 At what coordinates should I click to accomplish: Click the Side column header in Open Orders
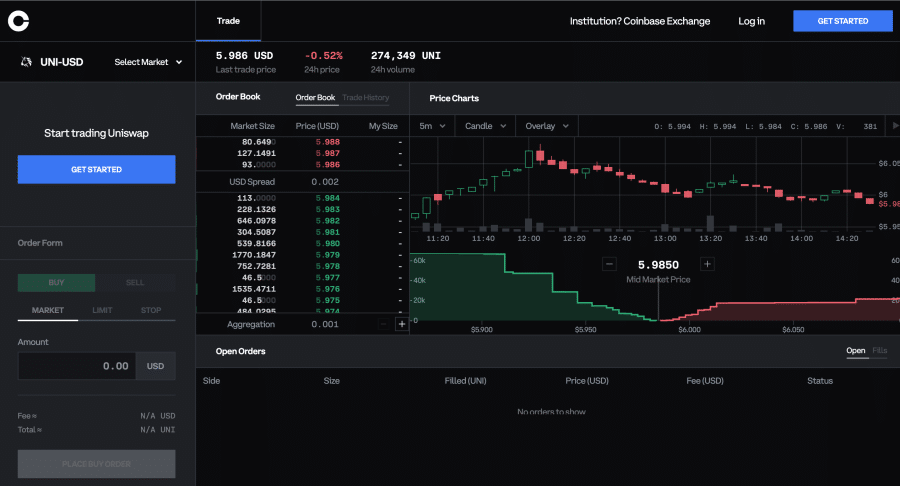pyautogui.click(x=211, y=380)
